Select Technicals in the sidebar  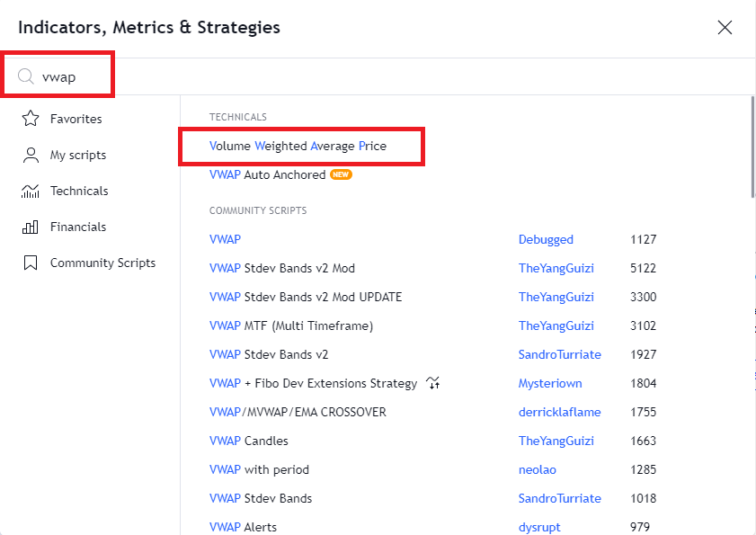tap(79, 191)
